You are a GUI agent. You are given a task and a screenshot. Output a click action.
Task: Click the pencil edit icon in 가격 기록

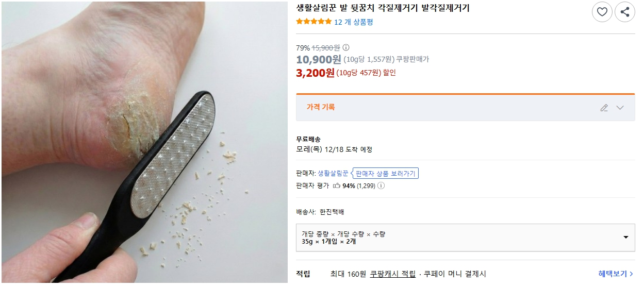604,108
